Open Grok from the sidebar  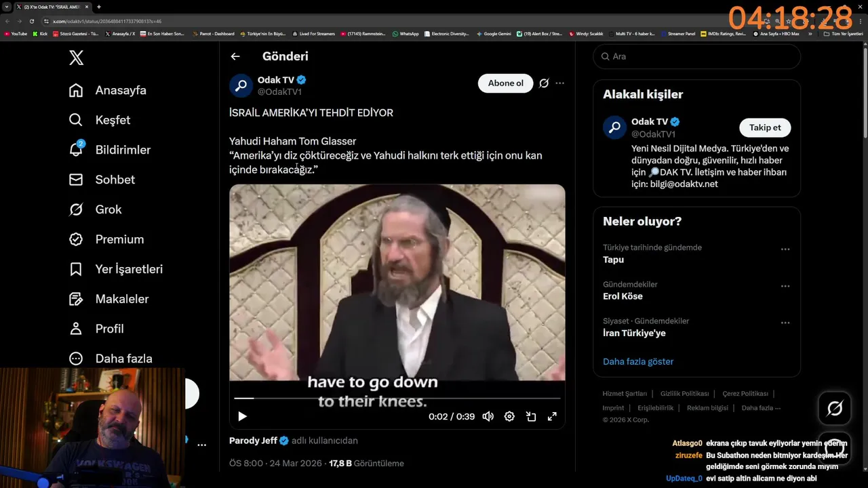[96, 209]
